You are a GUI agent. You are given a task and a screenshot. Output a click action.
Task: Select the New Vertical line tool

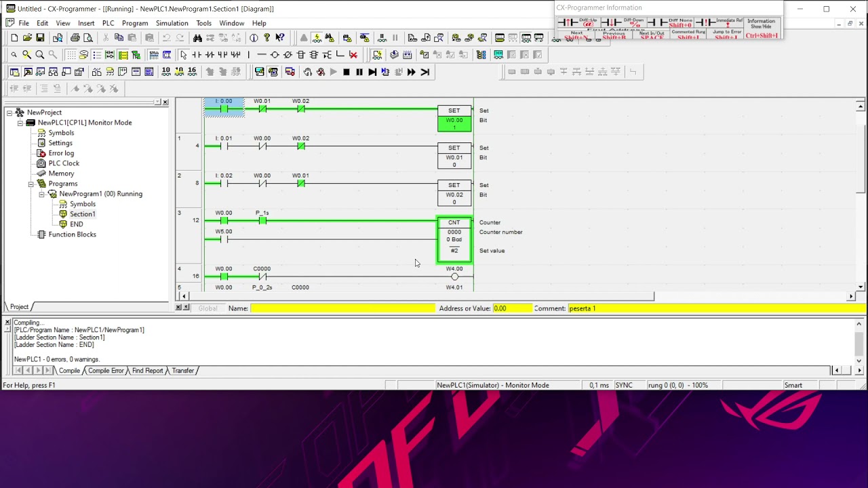coord(249,55)
